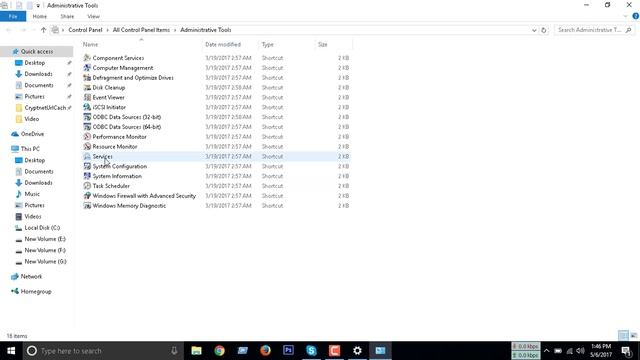Screen dimensions: 640x360
Task: Open breadcrumb dropdown after All Control Panel Items
Action: [175, 30]
